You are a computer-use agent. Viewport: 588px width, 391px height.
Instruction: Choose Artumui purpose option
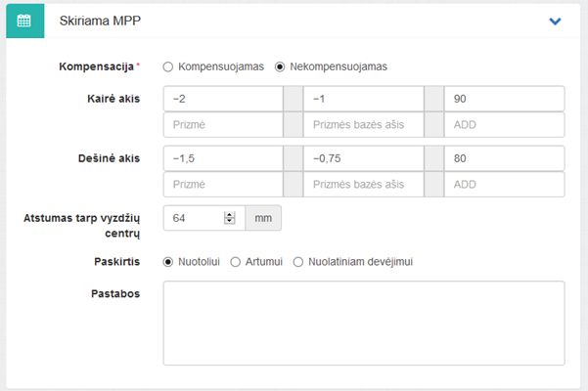(x=235, y=262)
